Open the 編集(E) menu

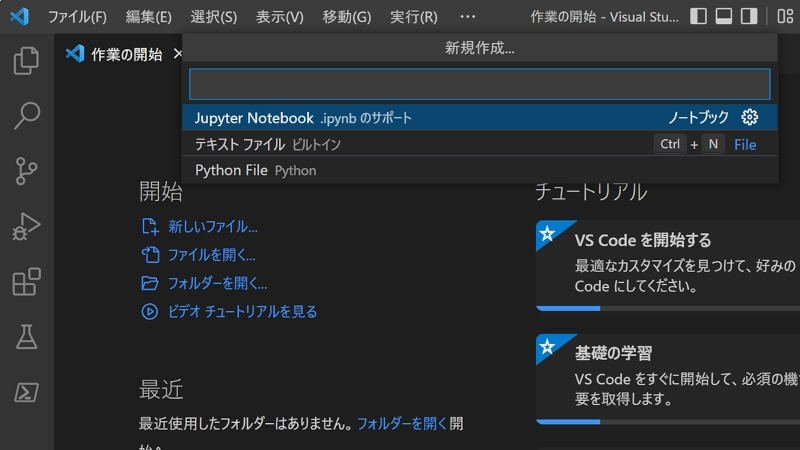(x=148, y=17)
